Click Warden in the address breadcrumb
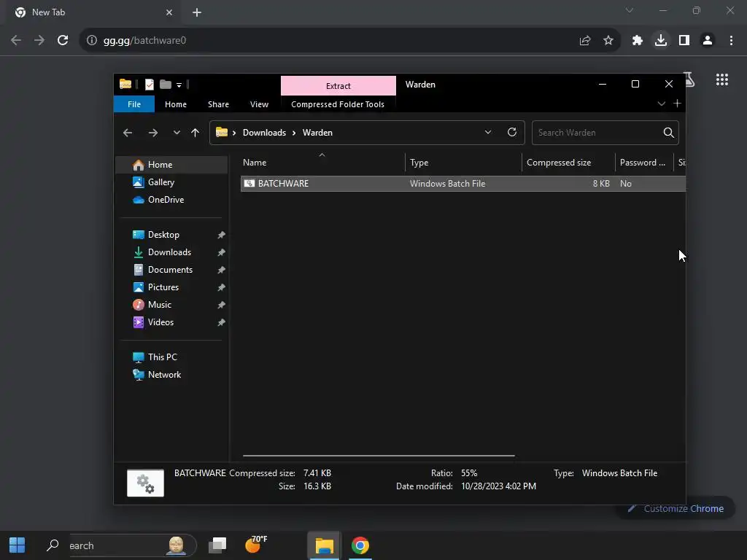 [317, 133]
